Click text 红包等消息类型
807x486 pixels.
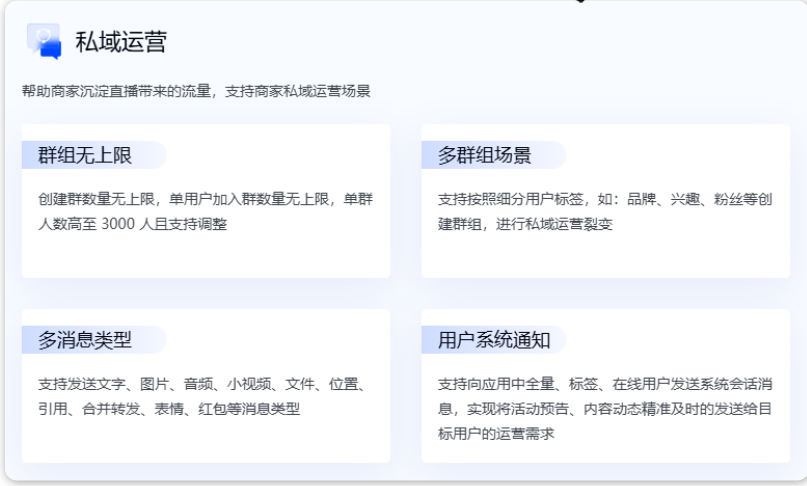click(249, 409)
